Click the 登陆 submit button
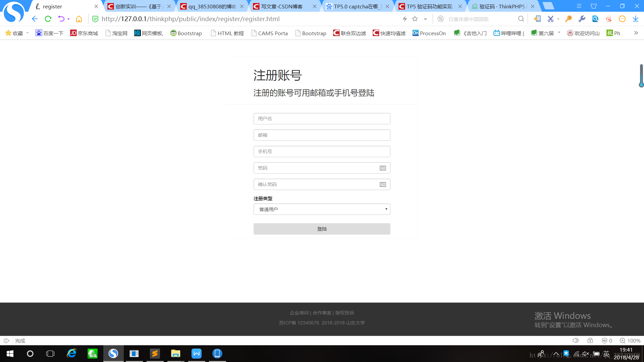Viewport: 644px width, 362px height. click(x=322, y=229)
